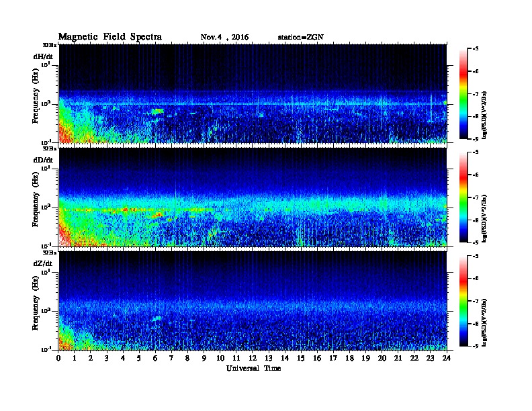Click the -9 value on dH/dt color scale

click(x=476, y=139)
